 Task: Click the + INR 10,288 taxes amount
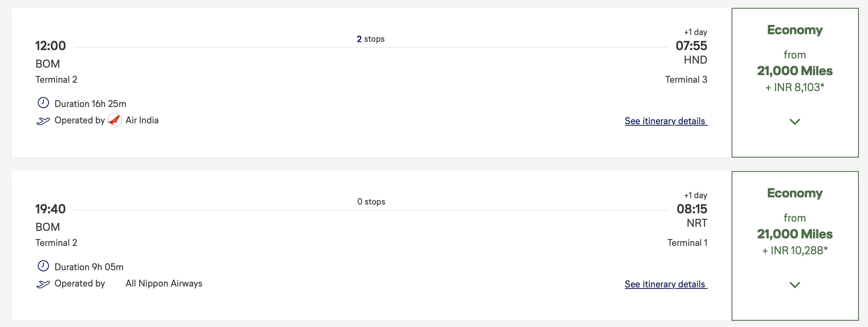(x=795, y=251)
